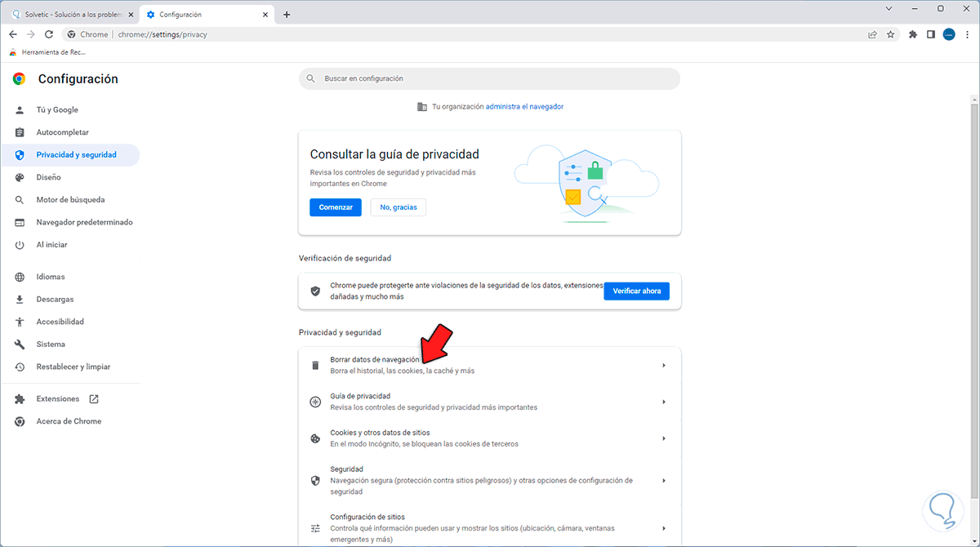Open the Chrome profile avatar
This screenshot has height=547, width=980.
[x=949, y=34]
